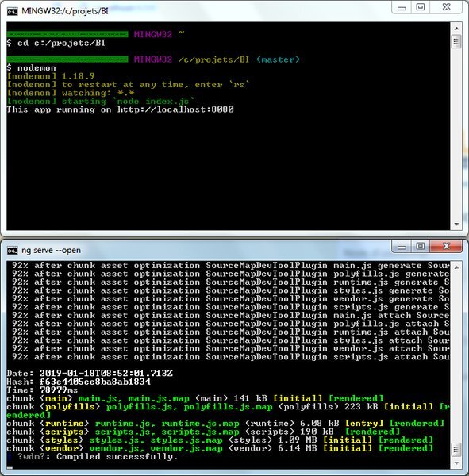
Task: Click the ng serve vertical scrollbar thumb
Action: click(456, 450)
